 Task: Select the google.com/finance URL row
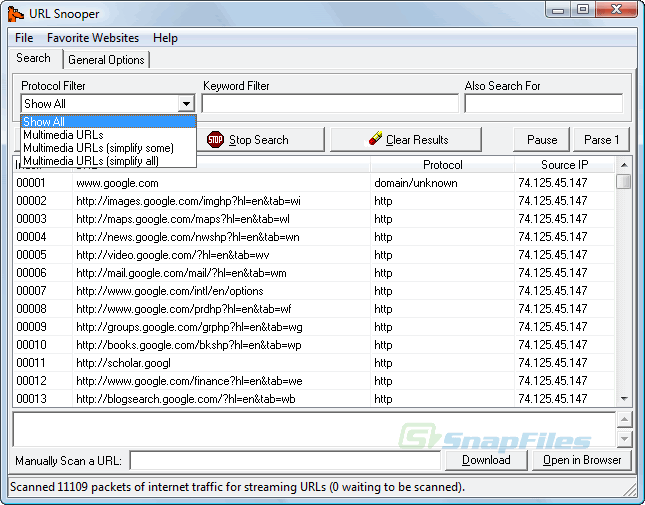pos(314,381)
